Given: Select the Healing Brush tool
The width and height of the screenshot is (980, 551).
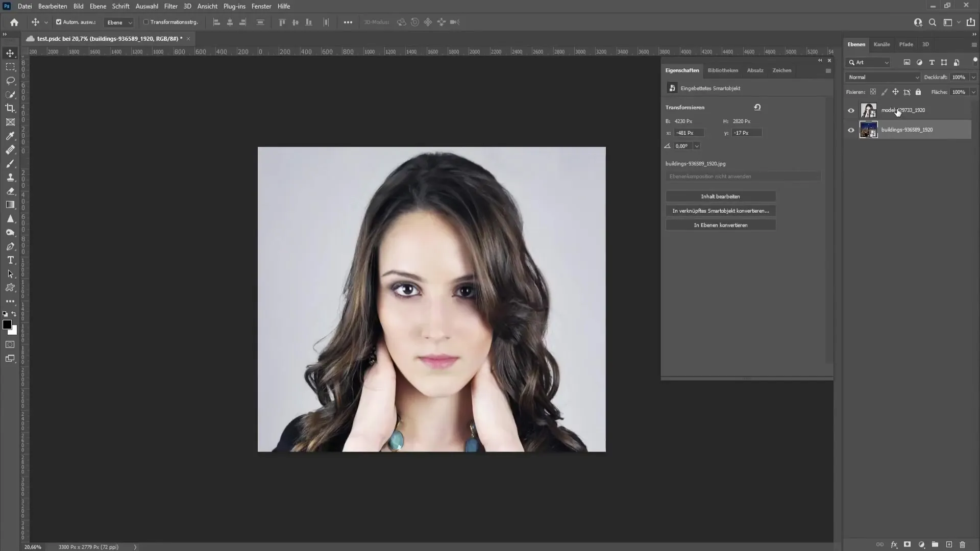Looking at the screenshot, I should coord(10,149).
